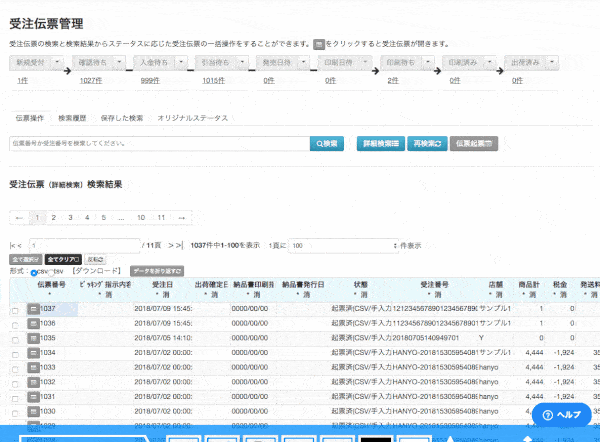Screen dimensions: 600x442
Task: Open slip icon for order 1035
Action: point(33,338)
